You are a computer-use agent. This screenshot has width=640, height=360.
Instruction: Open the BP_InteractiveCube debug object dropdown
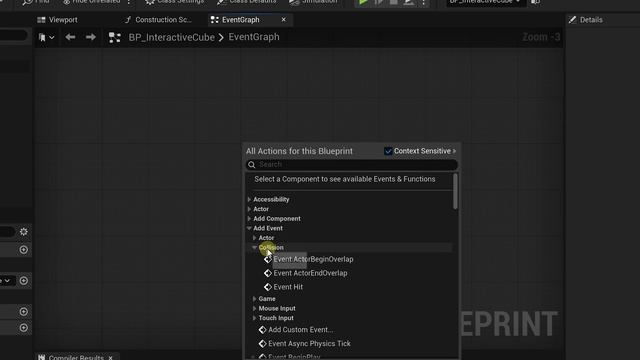pyautogui.click(x=484, y=2)
